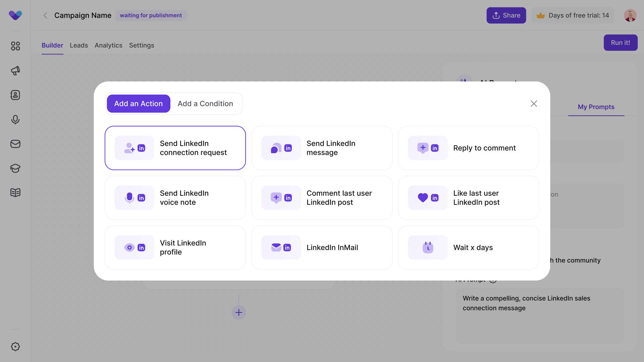644x362 pixels.
Task: Open the book documentation sidebar icon
Action: tap(15, 193)
